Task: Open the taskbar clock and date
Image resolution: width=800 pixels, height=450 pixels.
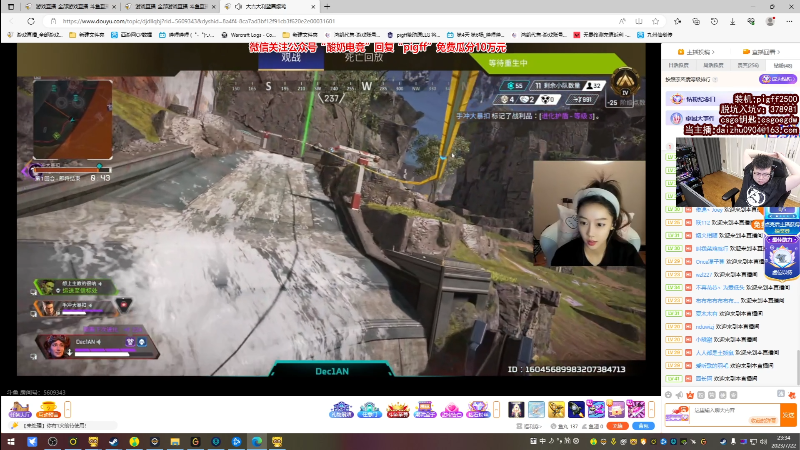Action: coord(785,442)
